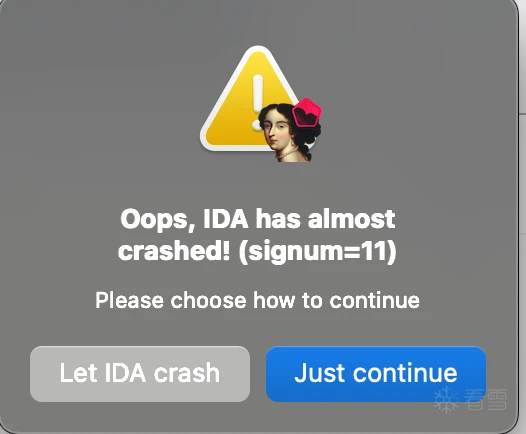The height and width of the screenshot is (434, 526).
Task: Click the word "crashed!" in the heading
Action: pos(174,251)
